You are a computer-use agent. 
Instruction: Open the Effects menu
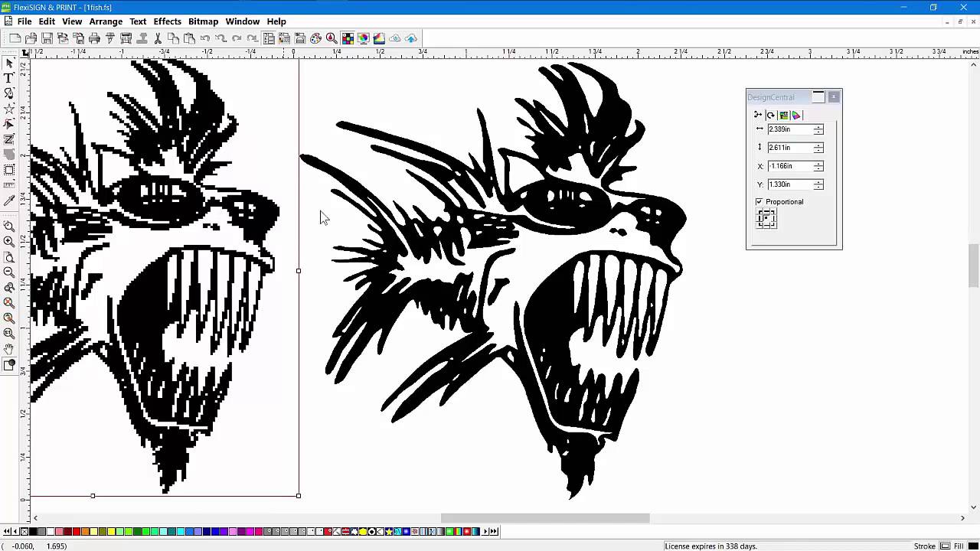(x=167, y=21)
